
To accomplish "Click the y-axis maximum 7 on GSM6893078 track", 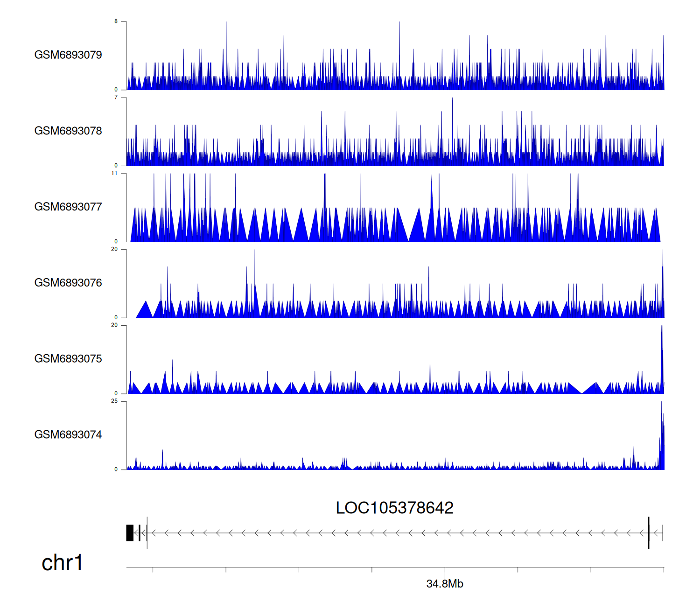I will click(116, 98).
